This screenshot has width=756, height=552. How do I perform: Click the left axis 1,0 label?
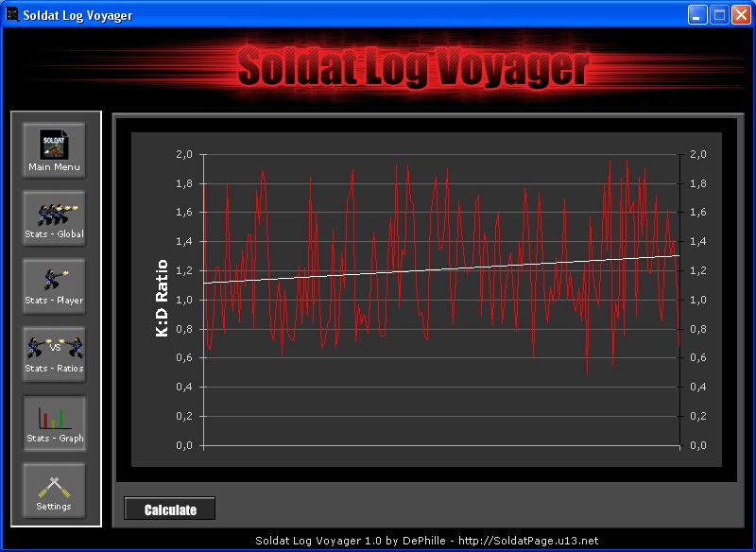[184, 300]
